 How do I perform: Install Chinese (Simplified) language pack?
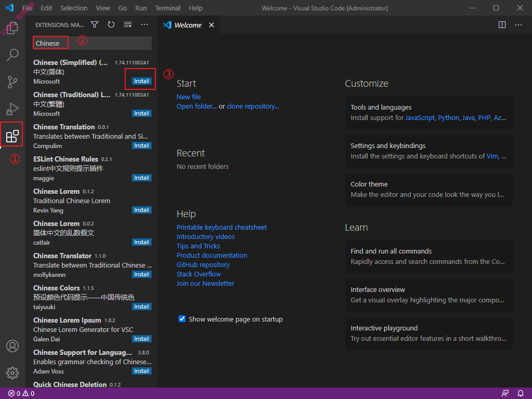point(141,81)
